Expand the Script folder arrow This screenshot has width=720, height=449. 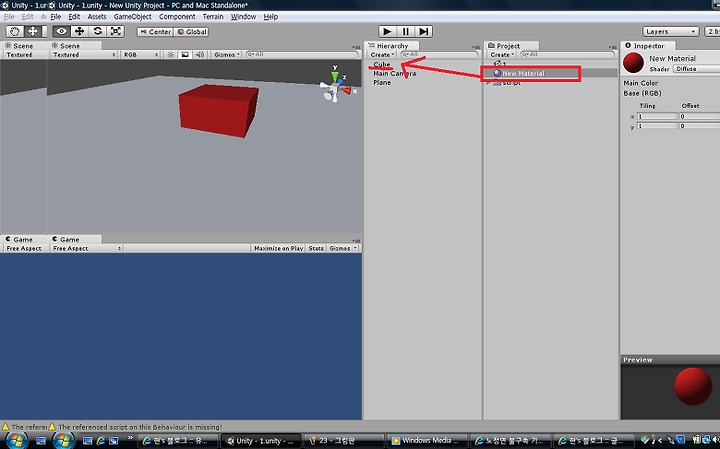pos(489,83)
